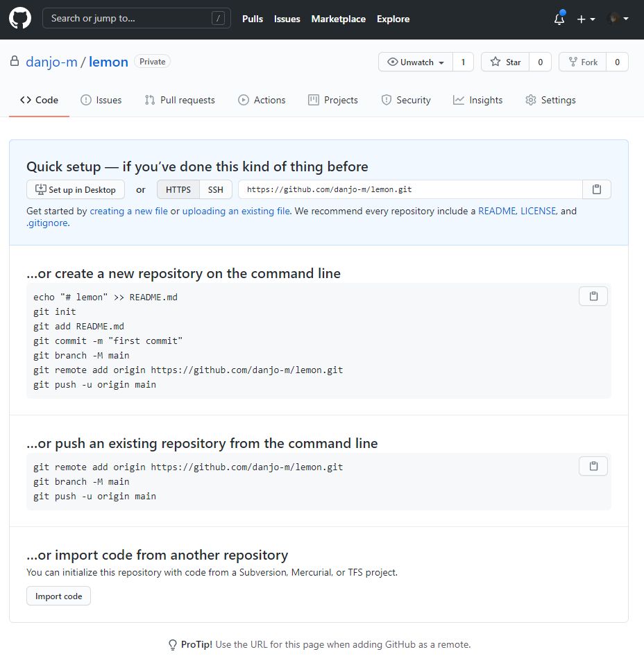Open the user avatar dropdown menu
The width and height of the screenshot is (644, 672).
(x=618, y=19)
